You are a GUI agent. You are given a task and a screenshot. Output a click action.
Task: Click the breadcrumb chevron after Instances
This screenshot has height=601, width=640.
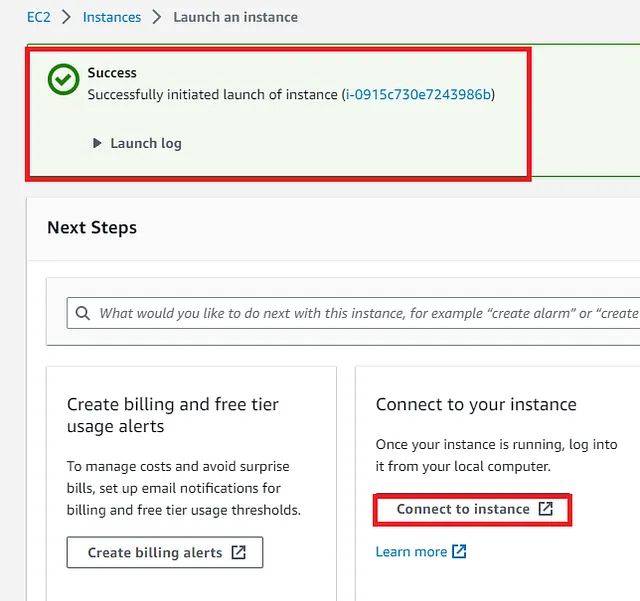157,17
